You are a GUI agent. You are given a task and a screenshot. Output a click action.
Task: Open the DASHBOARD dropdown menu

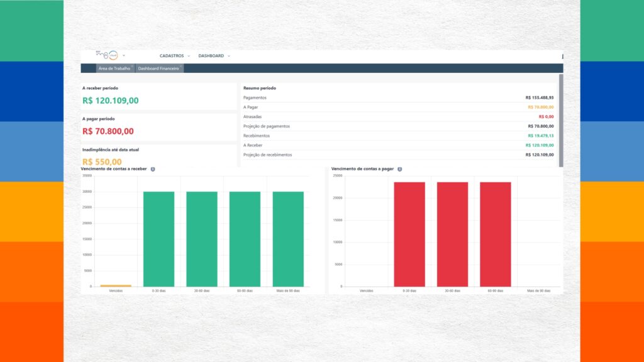214,56
